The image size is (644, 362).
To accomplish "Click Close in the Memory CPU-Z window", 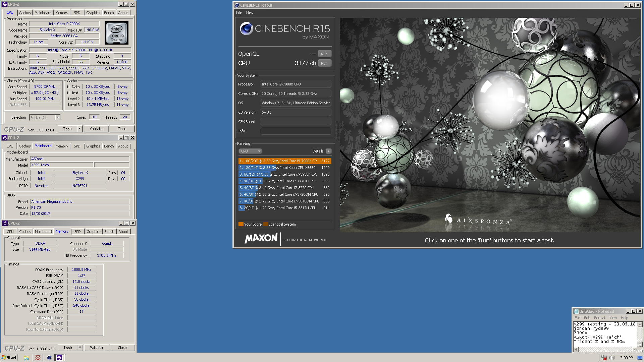I will [x=122, y=348].
